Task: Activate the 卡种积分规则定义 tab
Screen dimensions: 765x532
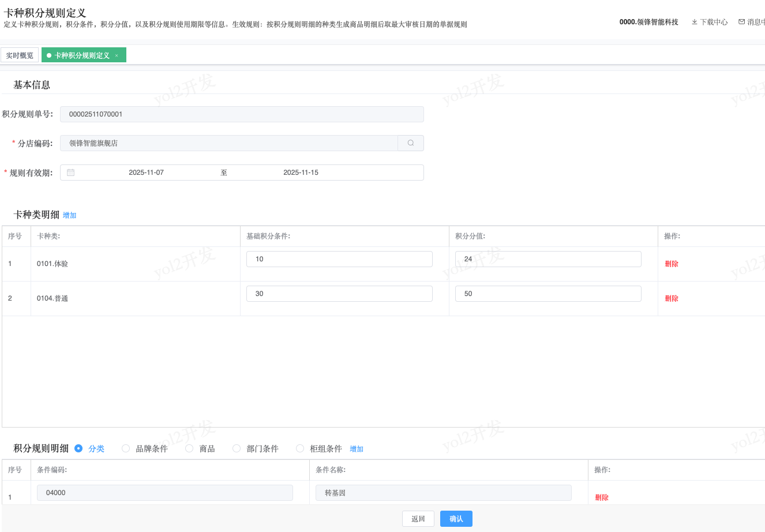Action: pyautogui.click(x=81, y=55)
